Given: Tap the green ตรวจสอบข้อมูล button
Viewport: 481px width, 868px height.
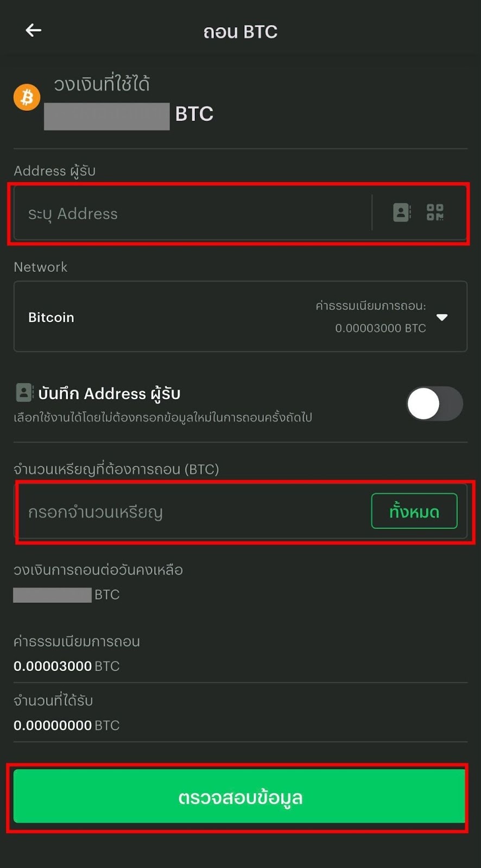Looking at the screenshot, I should [x=239, y=796].
